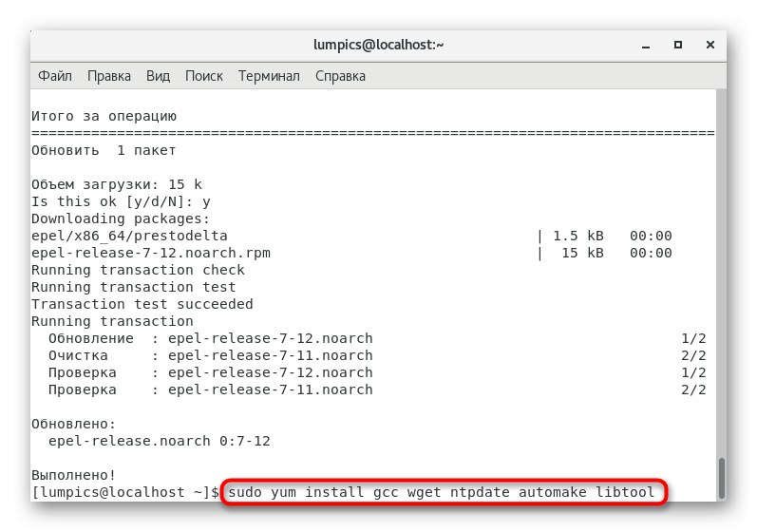The width and height of the screenshot is (757, 532).
Task: Click the 'Обновлено:' line
Action: pyautogui.click(x=74, y=425)
